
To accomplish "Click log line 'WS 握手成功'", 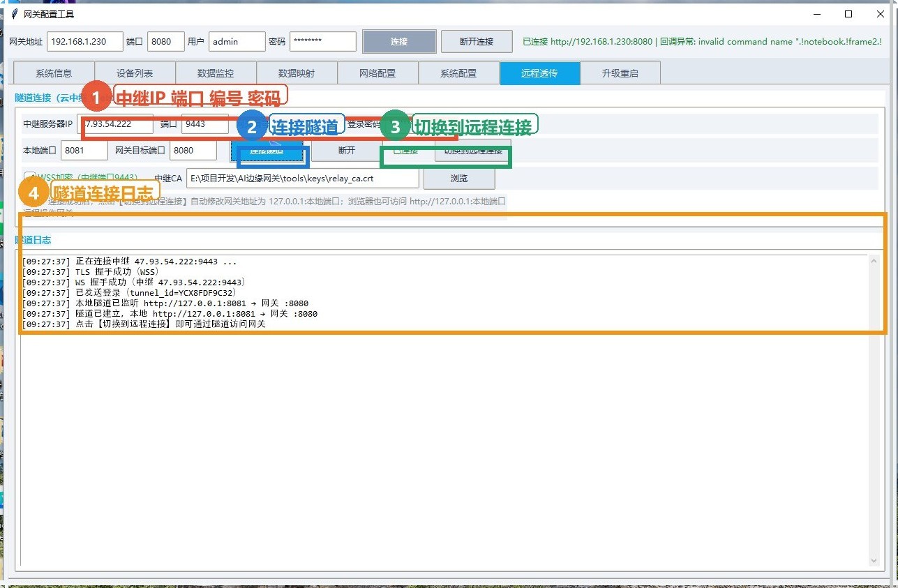I will [134, 282].
